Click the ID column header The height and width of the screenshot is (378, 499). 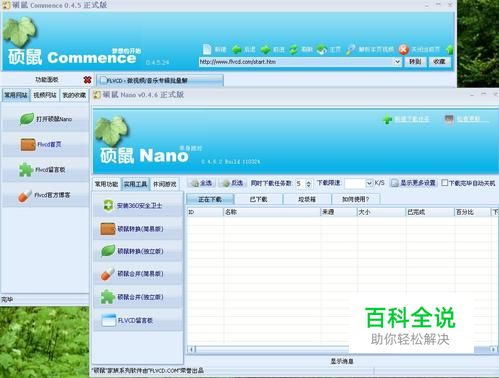point(205,212)
